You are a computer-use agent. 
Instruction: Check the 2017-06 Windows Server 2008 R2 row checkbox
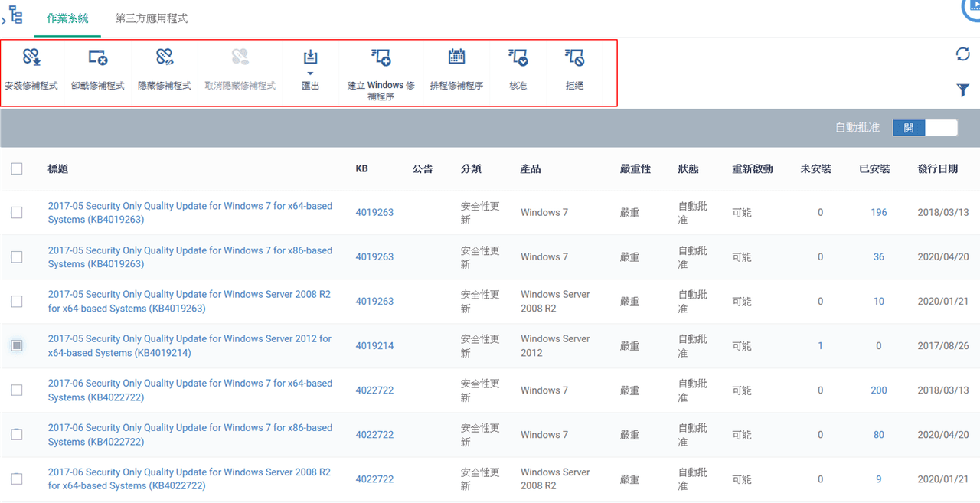pos(17,479)
